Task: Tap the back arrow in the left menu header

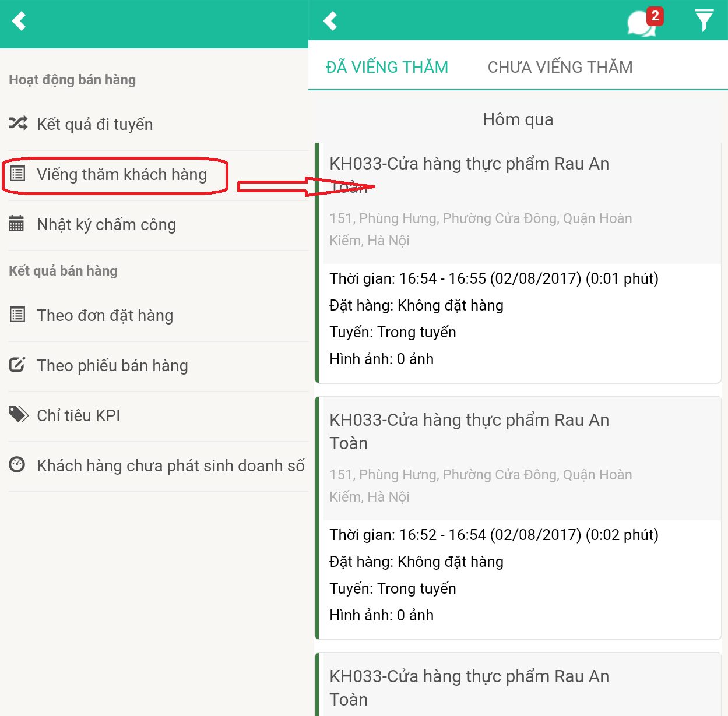Action: click(19, 22)
